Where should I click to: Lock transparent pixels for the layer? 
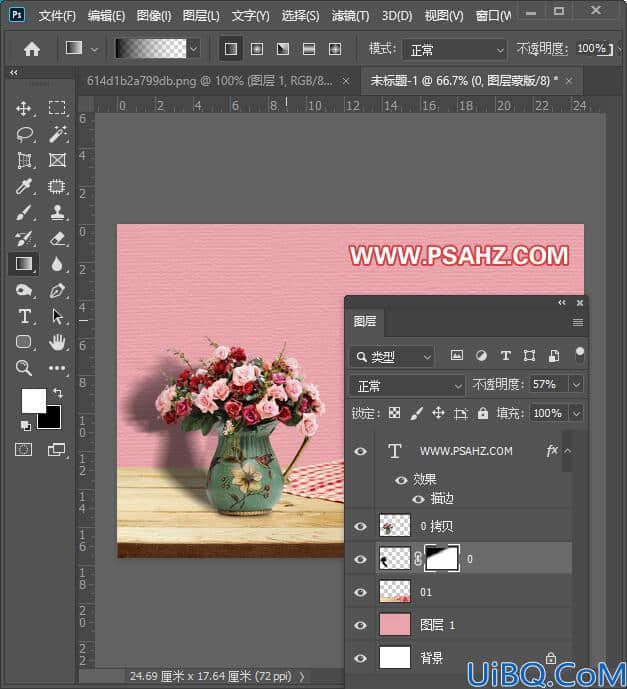394,413
